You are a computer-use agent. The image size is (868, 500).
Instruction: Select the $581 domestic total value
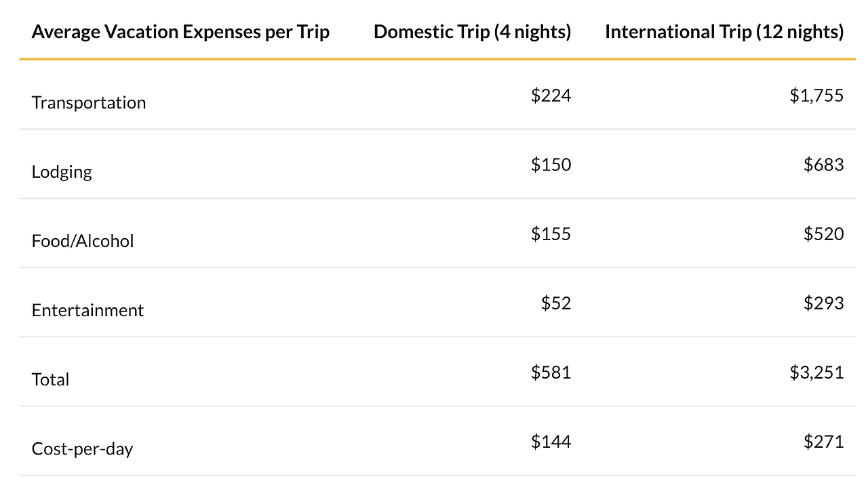[x=551, y=372]
